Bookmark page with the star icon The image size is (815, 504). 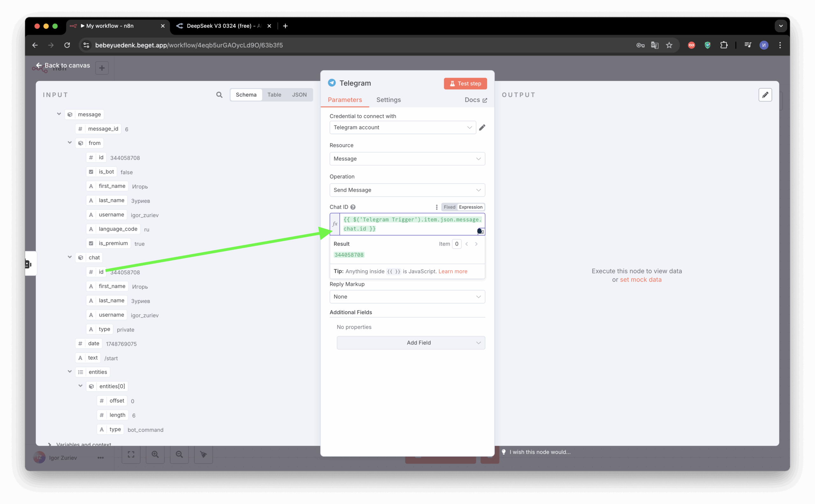pyautogui.click(x=669, y=45)
